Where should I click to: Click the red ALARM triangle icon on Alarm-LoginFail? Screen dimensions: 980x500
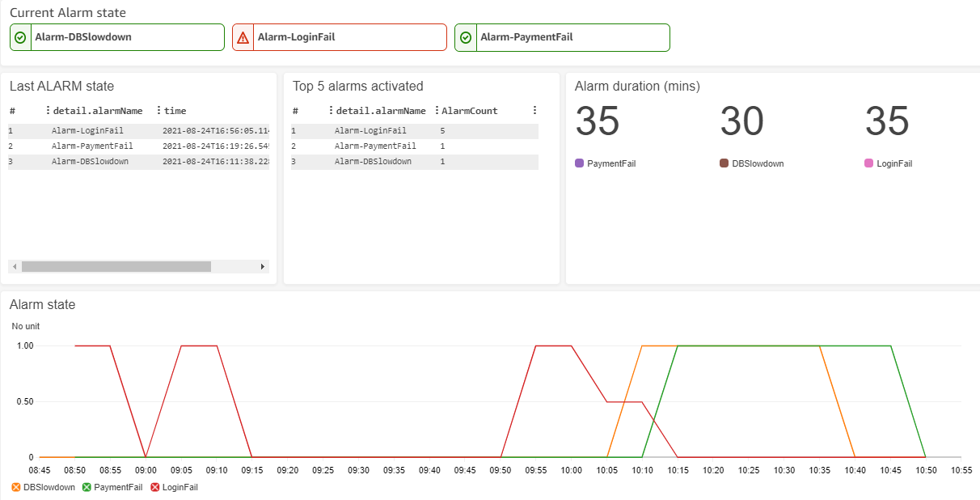(x=243, y=37)
